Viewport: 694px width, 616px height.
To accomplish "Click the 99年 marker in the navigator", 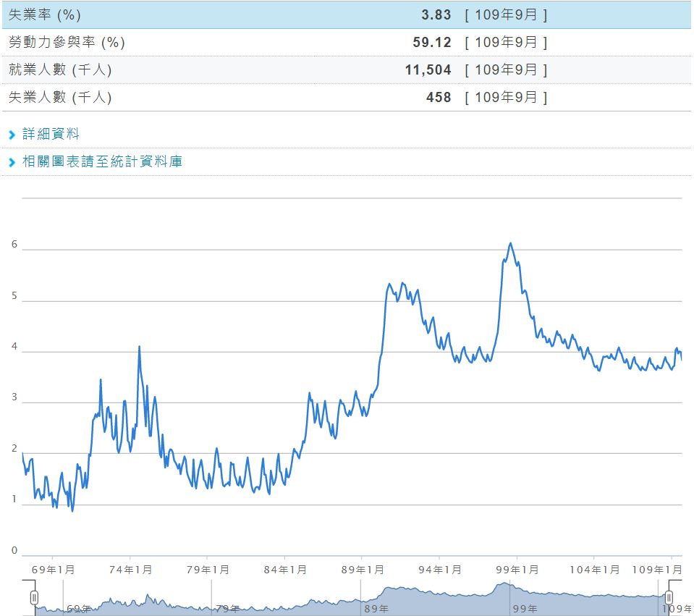I will point(524,609).
